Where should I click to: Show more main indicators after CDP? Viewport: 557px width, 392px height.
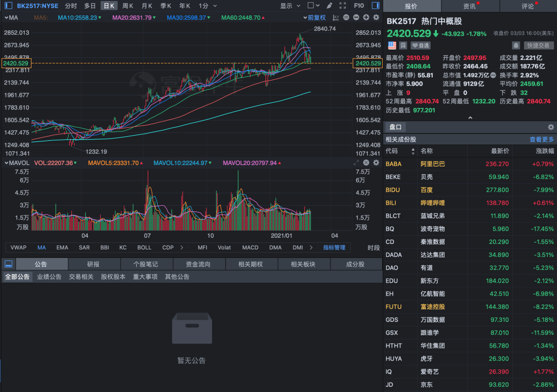pos(182,248)
